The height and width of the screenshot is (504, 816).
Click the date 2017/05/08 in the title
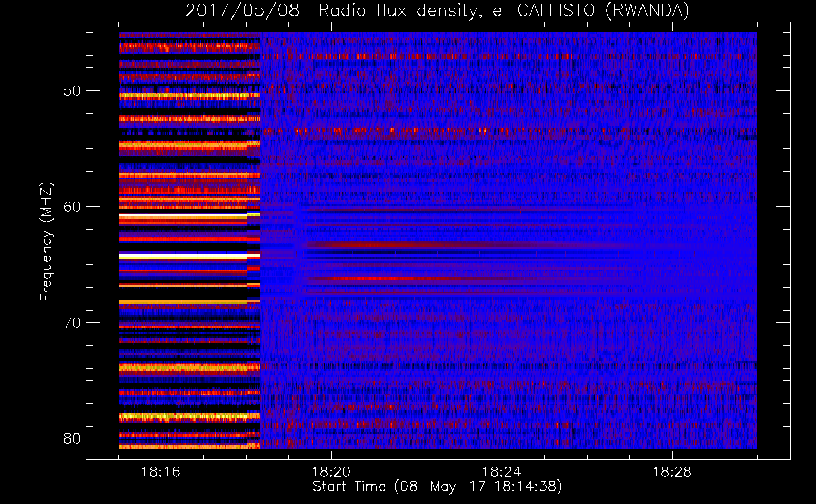click(x=242, y=10)
